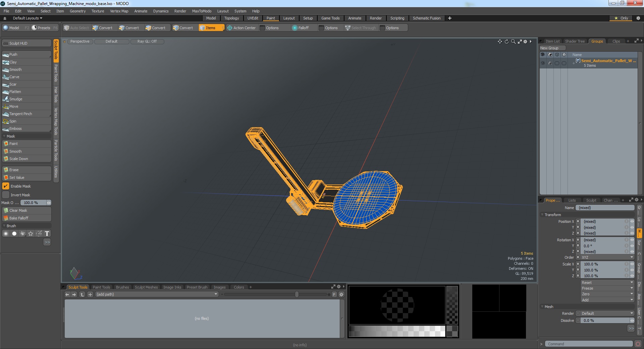Open the Brushes tab
Viewport: 644px width, 349px height.
(x=122, y=287)
